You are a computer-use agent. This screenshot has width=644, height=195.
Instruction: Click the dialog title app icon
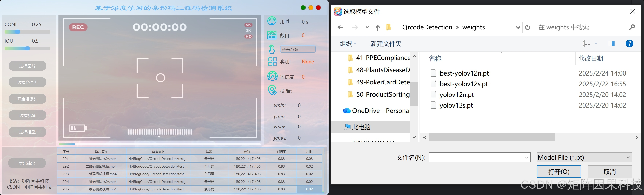338,11
